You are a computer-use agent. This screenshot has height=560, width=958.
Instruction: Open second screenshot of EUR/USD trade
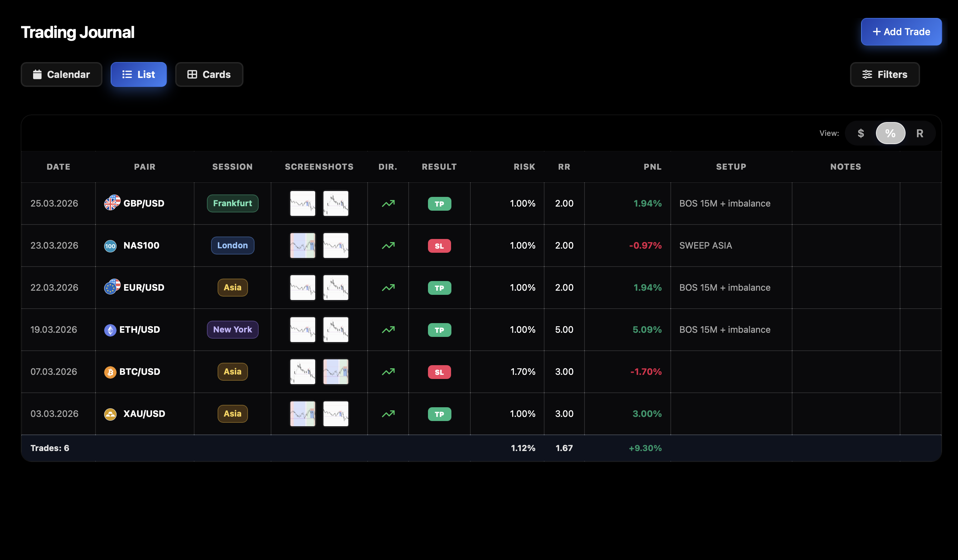(336, 287)
